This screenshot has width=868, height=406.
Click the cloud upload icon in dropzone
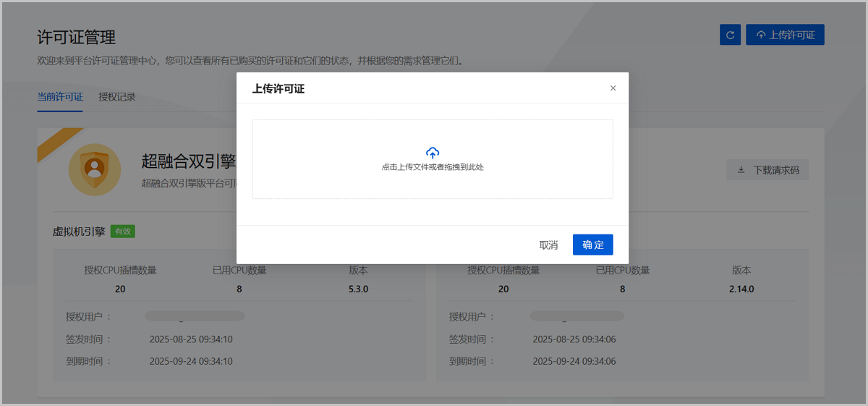433,153
